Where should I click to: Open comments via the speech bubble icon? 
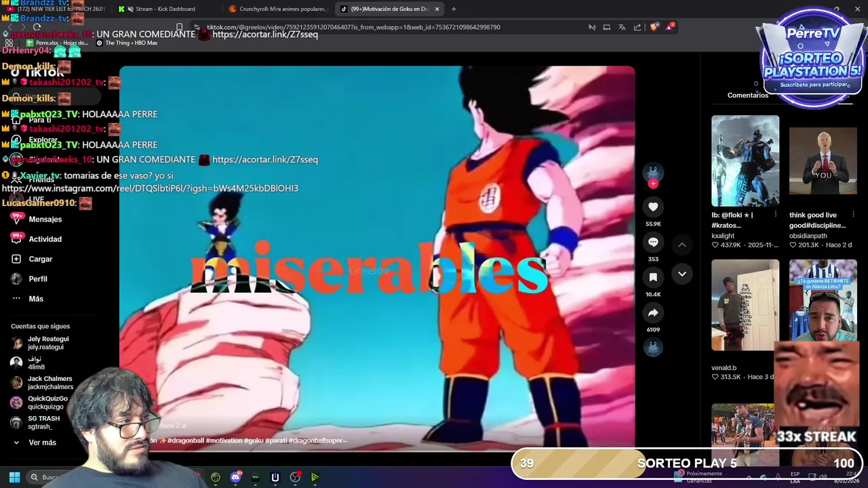(653, 242)
